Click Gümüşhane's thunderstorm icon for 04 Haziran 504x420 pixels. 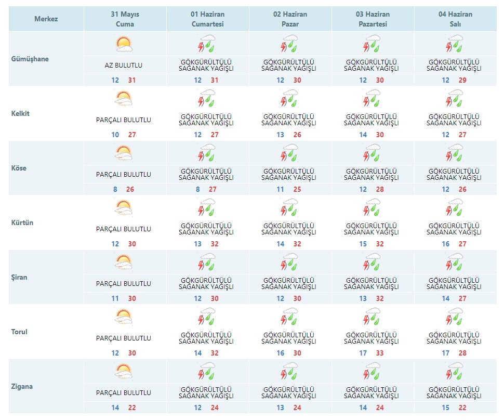point(455,44)
